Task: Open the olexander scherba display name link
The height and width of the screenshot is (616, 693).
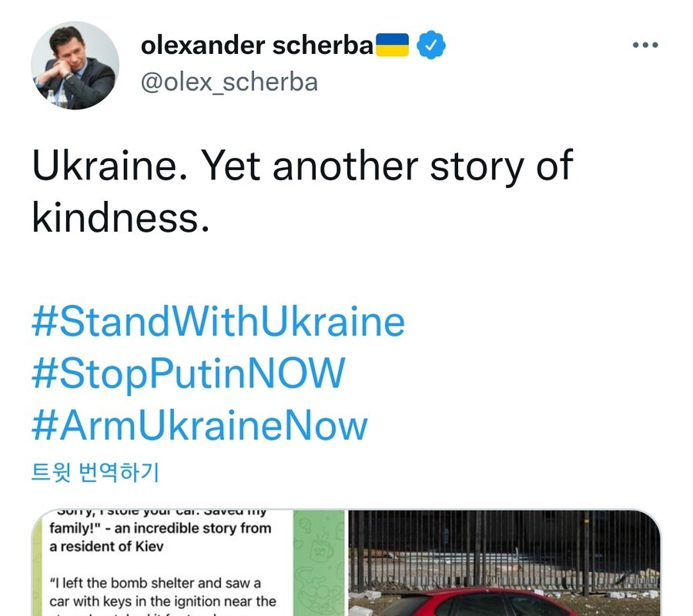Action: coord(256,46)
